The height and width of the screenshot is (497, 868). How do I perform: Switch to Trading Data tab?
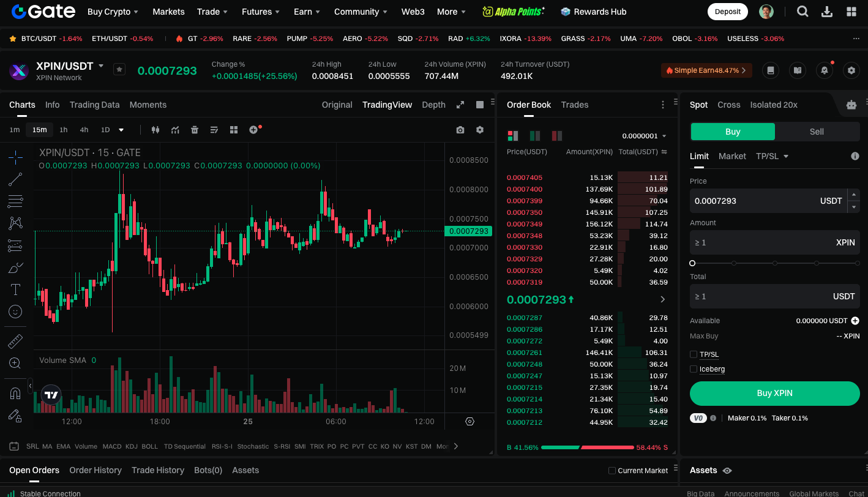[94, 105]
